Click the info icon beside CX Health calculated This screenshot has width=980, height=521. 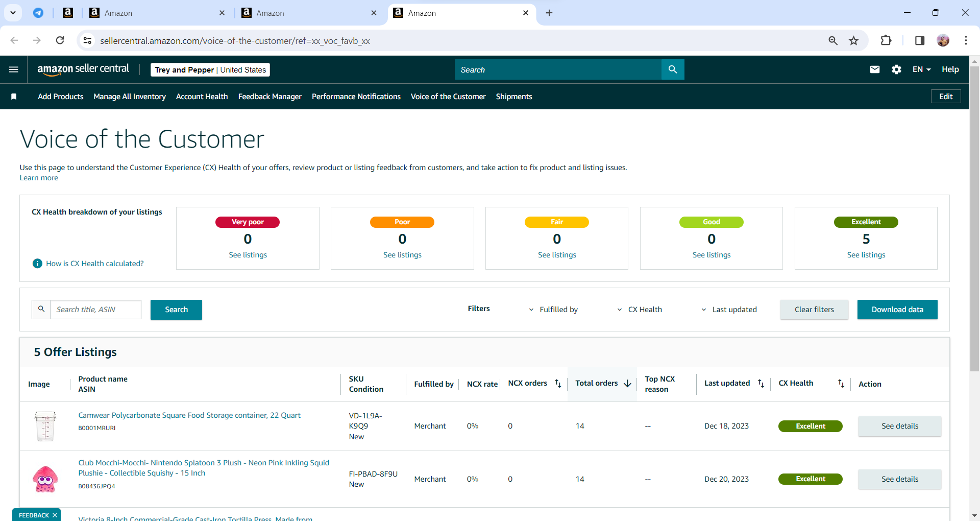(x=37, y=264)
